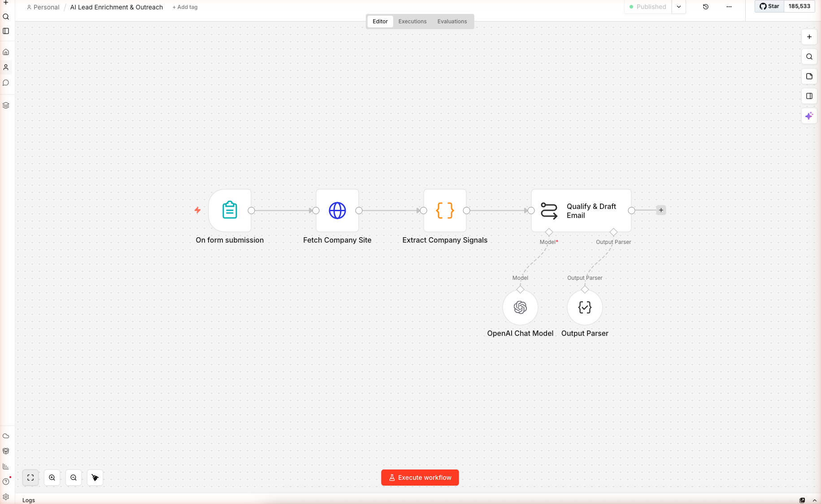821x504 pixels.
Task: Open the three-dot workflow options menu
Action: (x=729, y=7)
